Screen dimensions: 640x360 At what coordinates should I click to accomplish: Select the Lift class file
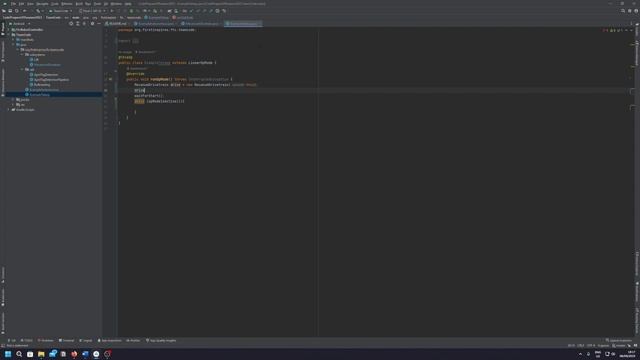coord(34,60)
